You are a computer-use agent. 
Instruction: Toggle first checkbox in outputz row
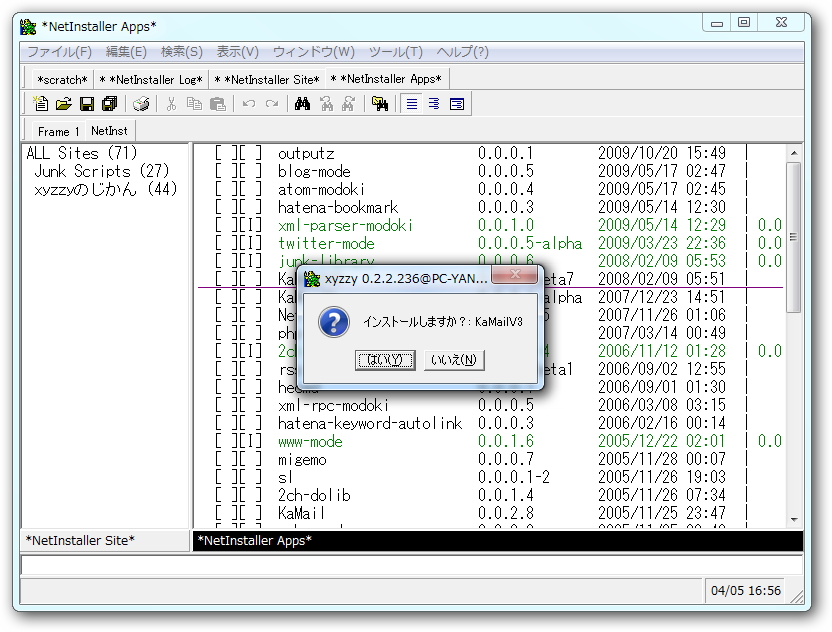click(226, 153)
